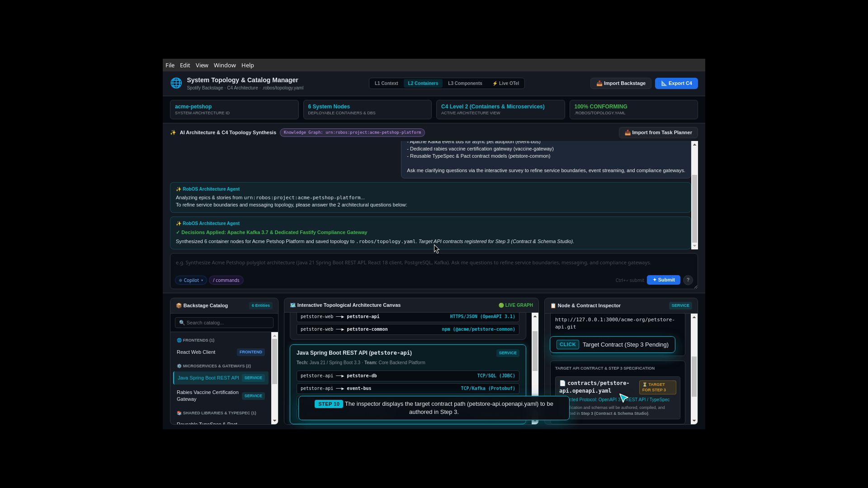Click the map icon in Architecture Canvas header
The image size is (868, 488).
click(x=292, y=305)
